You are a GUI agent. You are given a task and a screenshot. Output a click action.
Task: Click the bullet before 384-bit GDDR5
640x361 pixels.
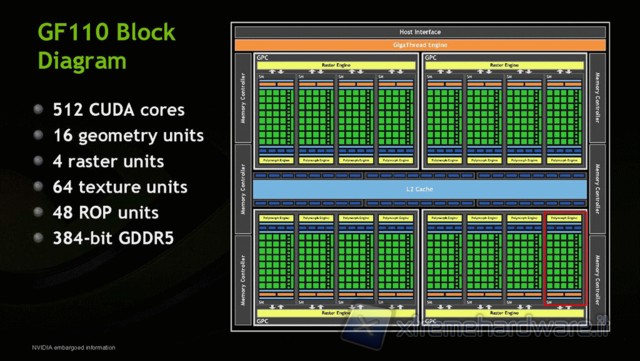point(38,238)
